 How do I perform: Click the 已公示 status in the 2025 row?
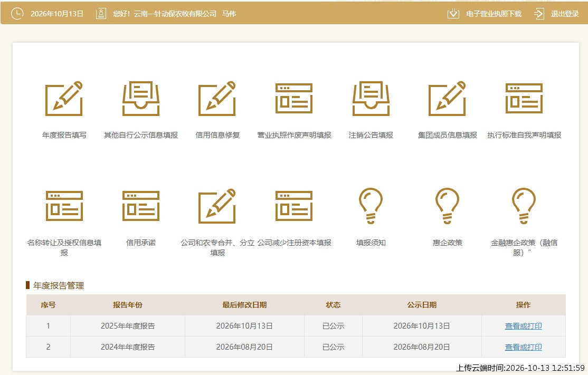(x=334, y=326)
